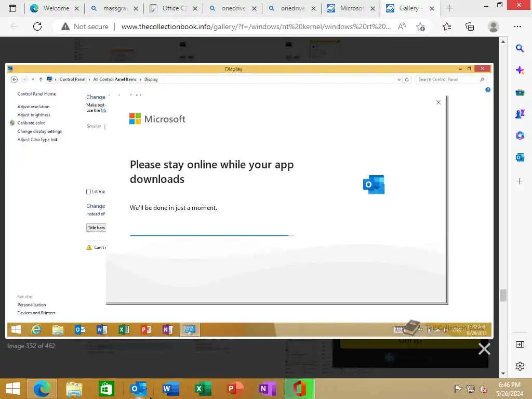
Task: Open the Tools briefcase sidebar icon
Action: [520, 92]
